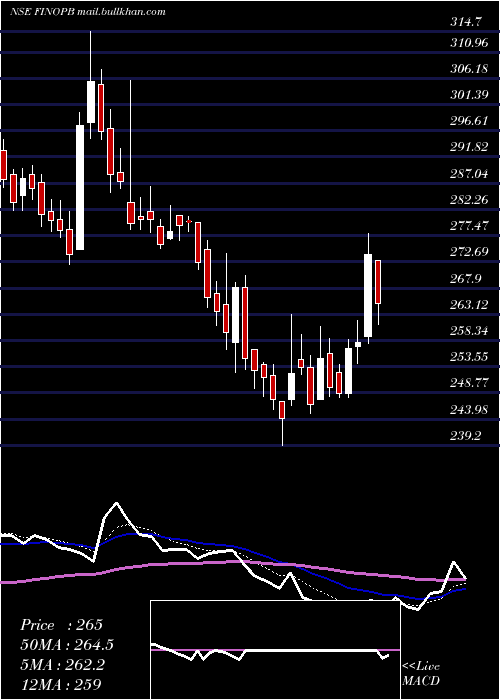Select the 306.18 price axis label
Image resolution: width=500 pixels, height=700 pixels.
[x=470, y=69]
